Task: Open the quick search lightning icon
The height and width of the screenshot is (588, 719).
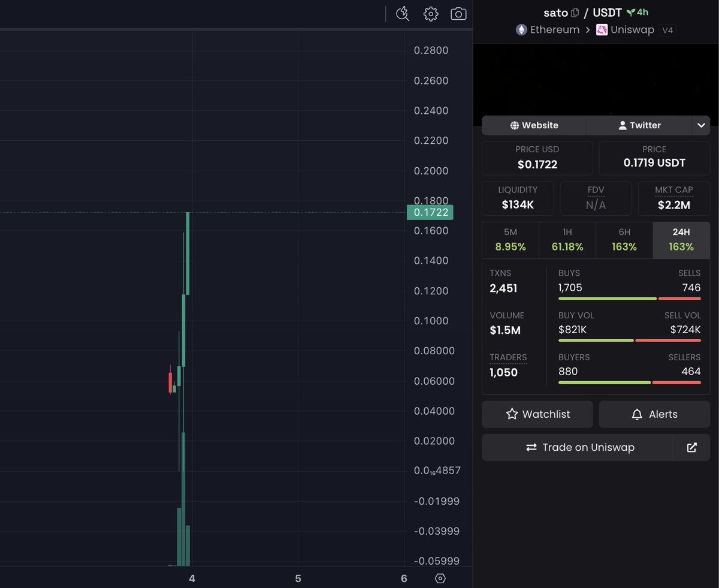Action: click(403, 14)
